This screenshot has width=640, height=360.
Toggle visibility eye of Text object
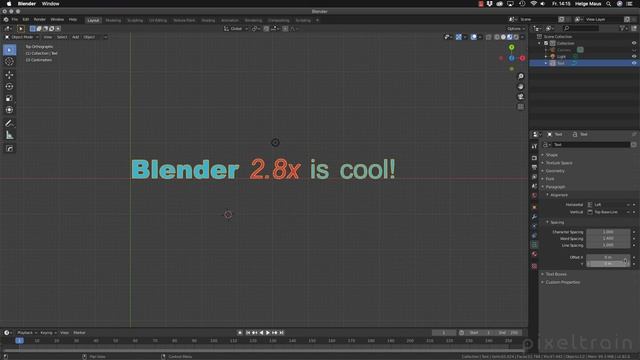tap(634, 63)
